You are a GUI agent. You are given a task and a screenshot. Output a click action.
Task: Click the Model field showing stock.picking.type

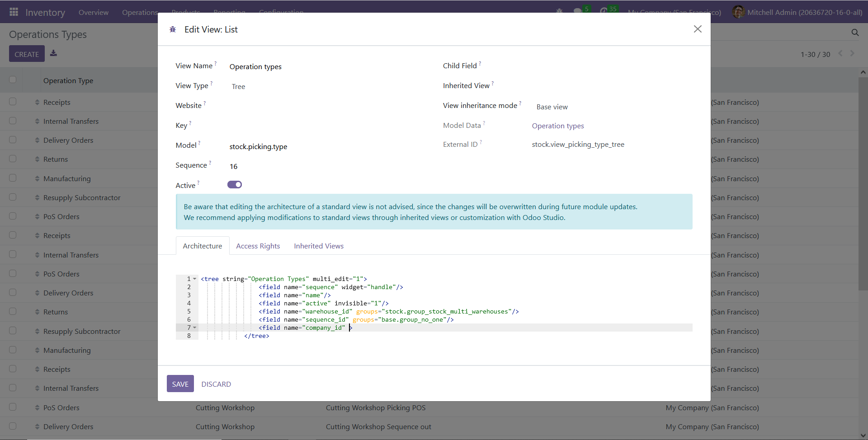(258, 146)
